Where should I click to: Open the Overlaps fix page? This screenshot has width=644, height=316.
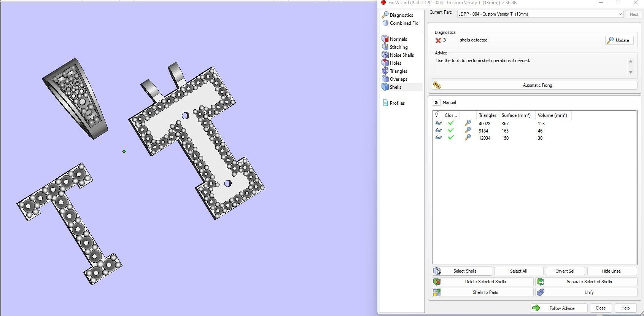(399, 79)
